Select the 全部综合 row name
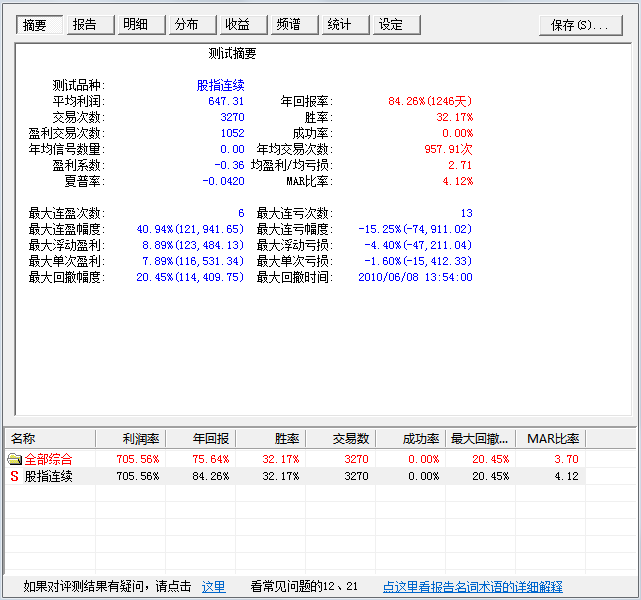 coord(48,459)
